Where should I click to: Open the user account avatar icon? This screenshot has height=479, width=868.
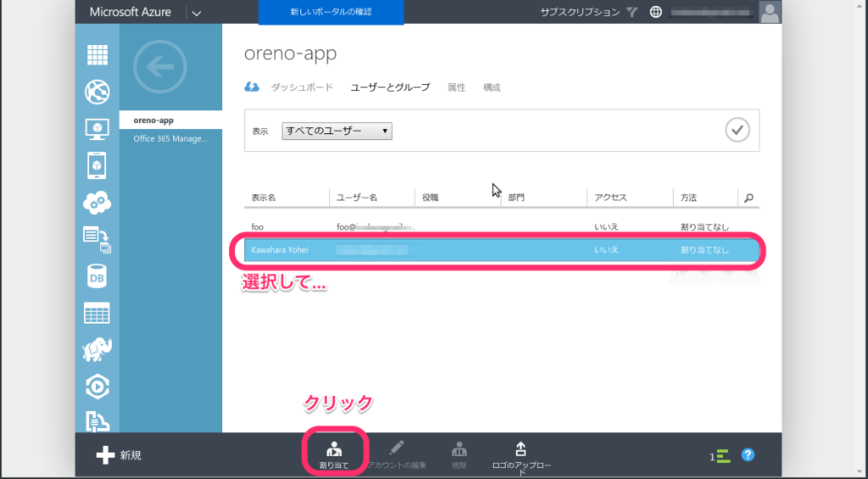click(770, 12)
